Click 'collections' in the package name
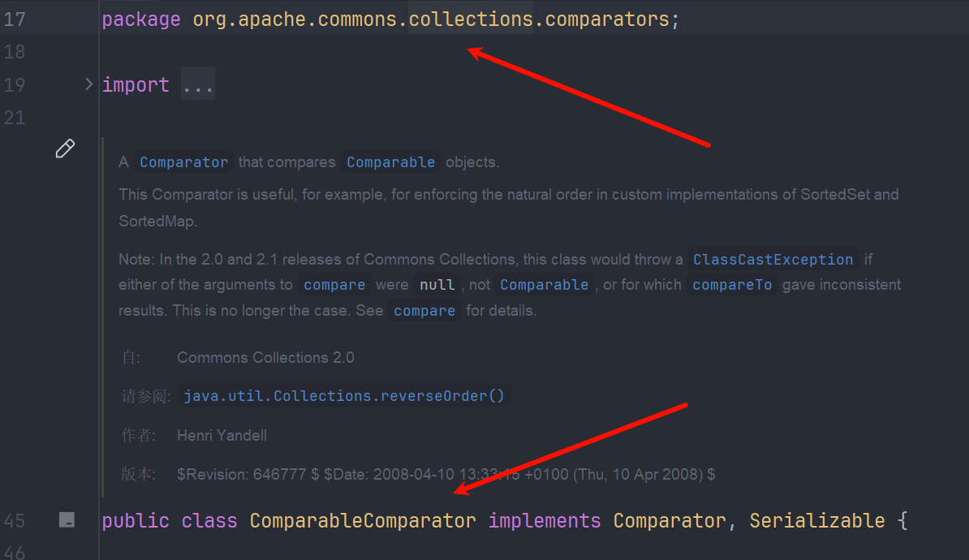 (470, 19)
